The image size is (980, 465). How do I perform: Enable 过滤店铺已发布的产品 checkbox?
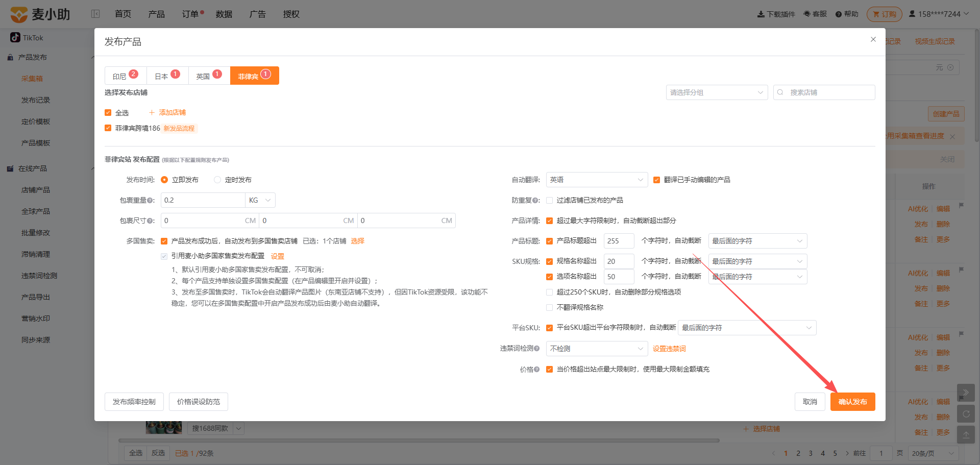point(549,200)
